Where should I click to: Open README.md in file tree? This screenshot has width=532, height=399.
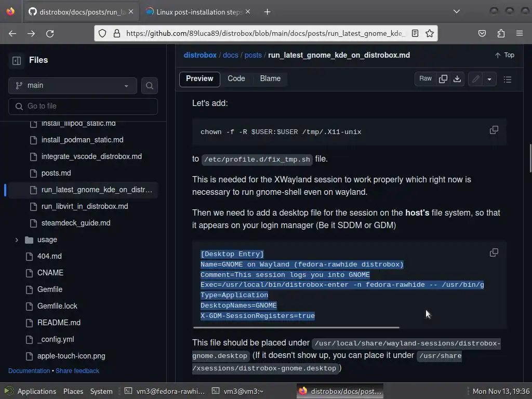(x=59, y=323)
